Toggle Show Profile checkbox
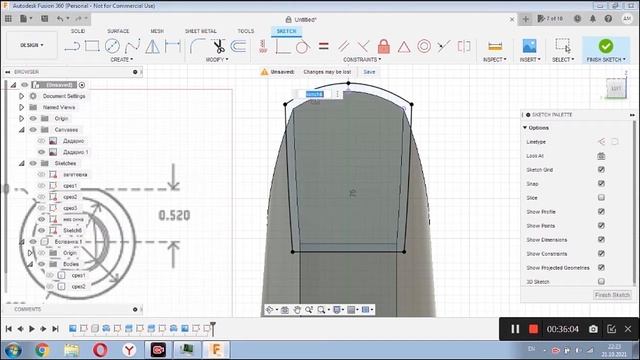The width and height of the screenshot is (640, 360). tap(601, 211)
